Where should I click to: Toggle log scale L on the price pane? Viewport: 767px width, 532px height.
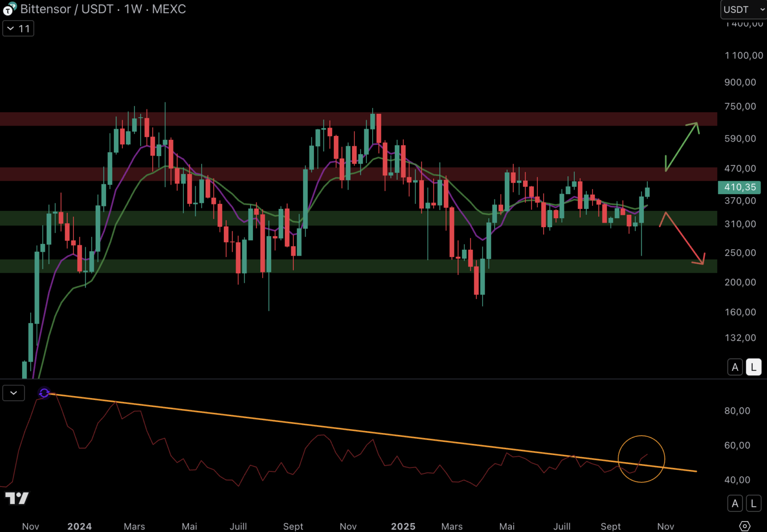pos(753,367)
